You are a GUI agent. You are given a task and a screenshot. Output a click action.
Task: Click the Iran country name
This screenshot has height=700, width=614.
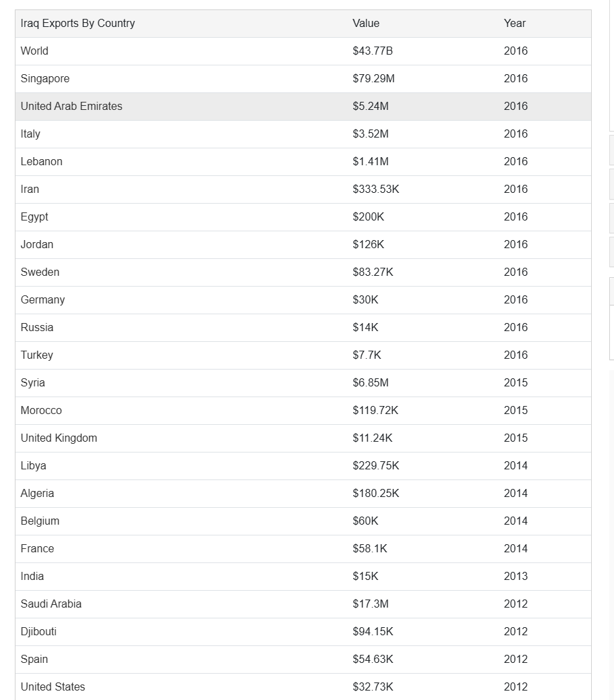click(x=30, y=189)
